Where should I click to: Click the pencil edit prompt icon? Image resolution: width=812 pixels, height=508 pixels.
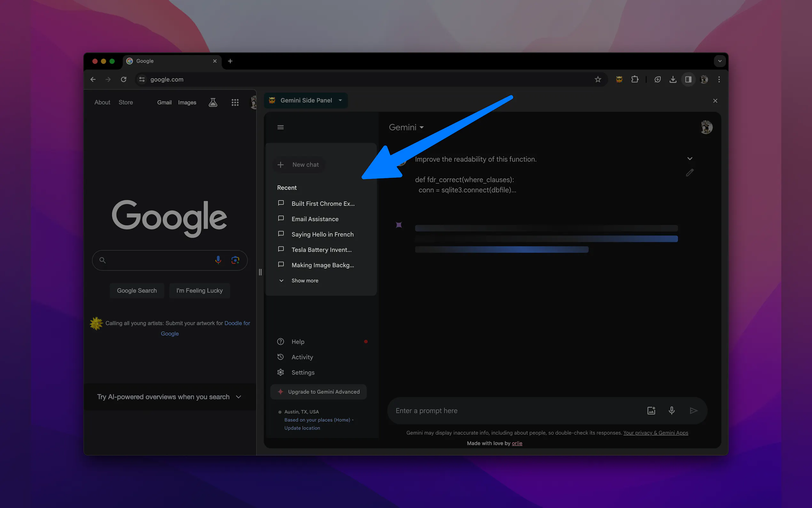(x=690, y=173)
